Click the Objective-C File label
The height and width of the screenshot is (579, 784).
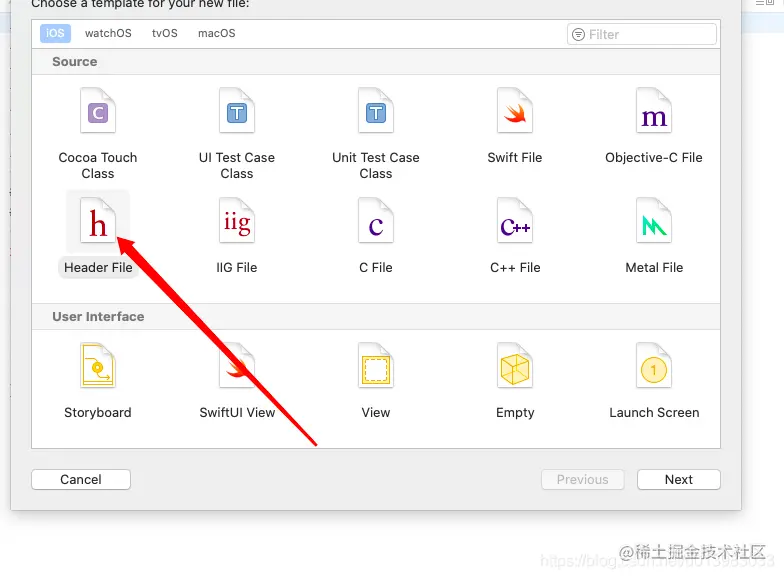[x=654, y=158]
